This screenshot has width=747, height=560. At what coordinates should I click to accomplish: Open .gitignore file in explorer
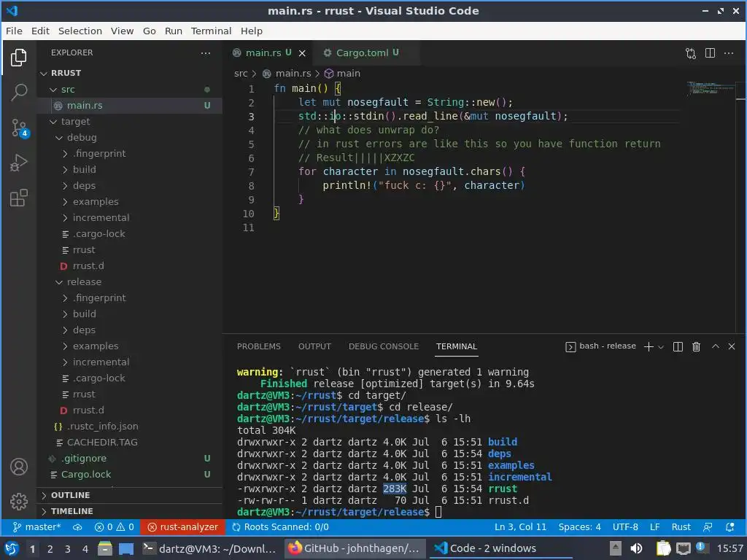click(x=130, y=458)
